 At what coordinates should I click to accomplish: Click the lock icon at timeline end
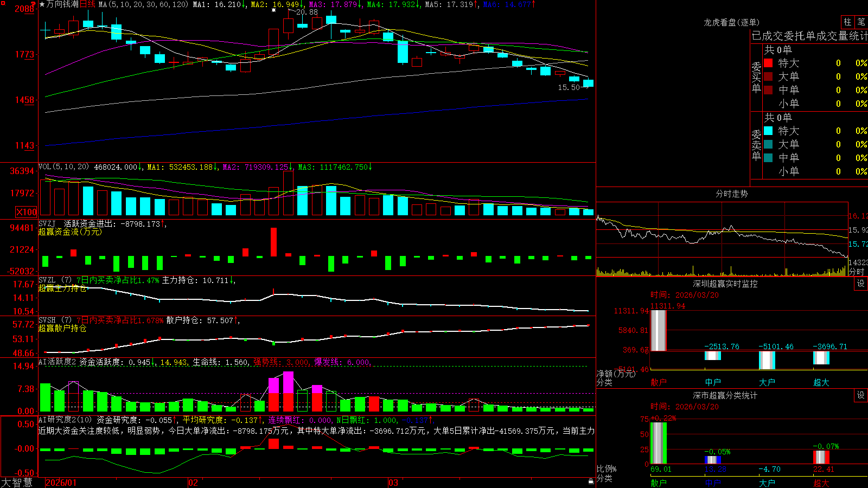pyautogui.click(x=591, y=481)
